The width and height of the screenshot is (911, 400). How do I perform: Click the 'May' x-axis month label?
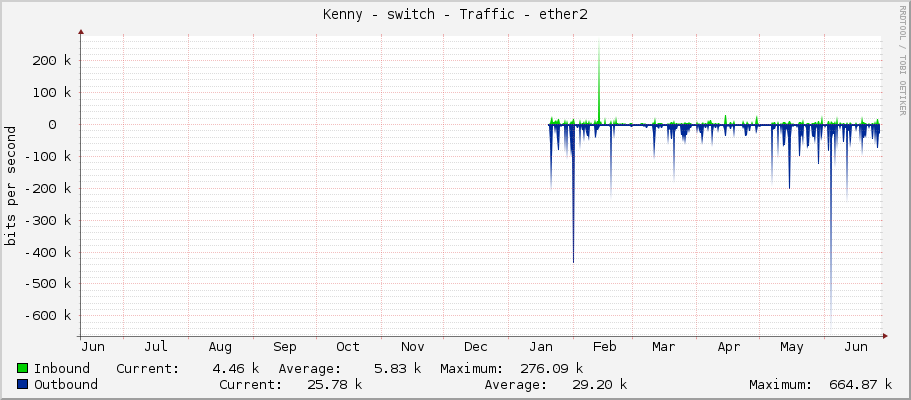tap(792, 347)
